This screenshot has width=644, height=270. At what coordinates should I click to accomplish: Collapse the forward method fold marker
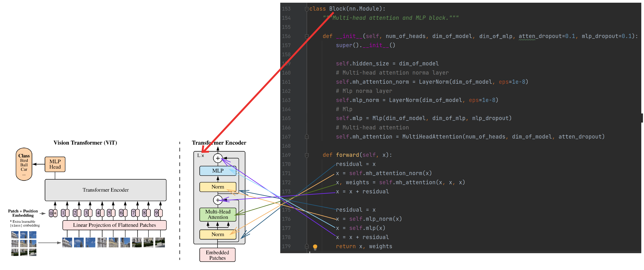coord(307,155)
